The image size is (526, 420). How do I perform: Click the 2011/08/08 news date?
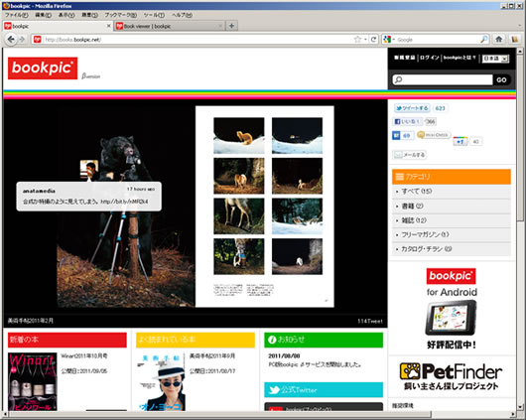(284, 355)
